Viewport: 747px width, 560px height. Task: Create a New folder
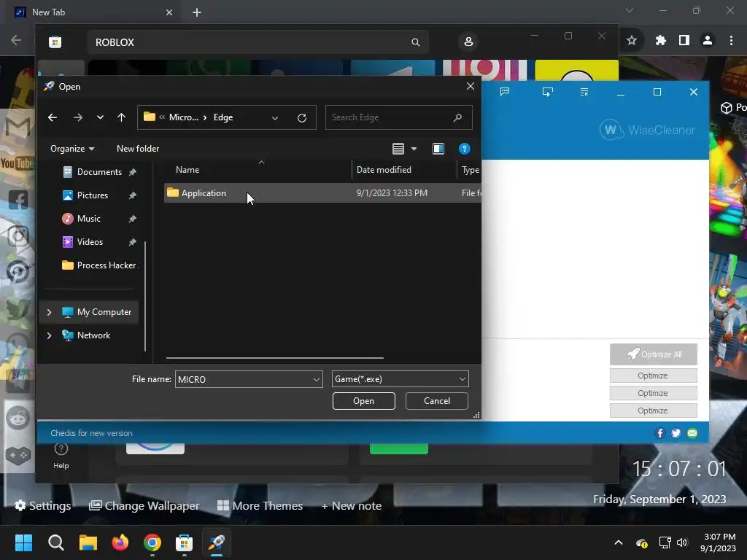click(x=138, y=149)
